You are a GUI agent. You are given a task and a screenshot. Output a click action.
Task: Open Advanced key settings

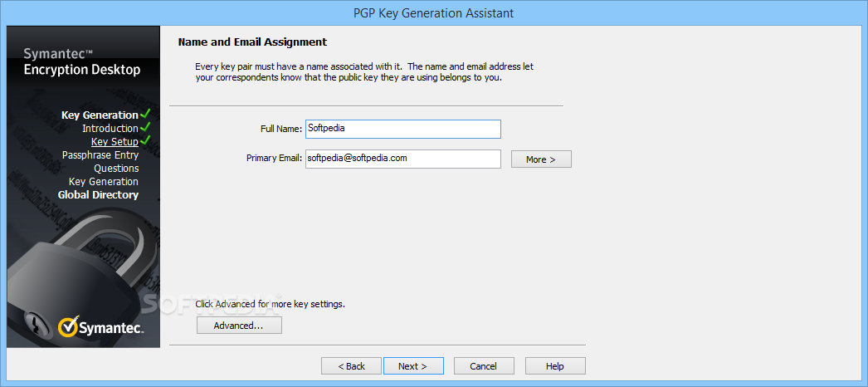239,326
